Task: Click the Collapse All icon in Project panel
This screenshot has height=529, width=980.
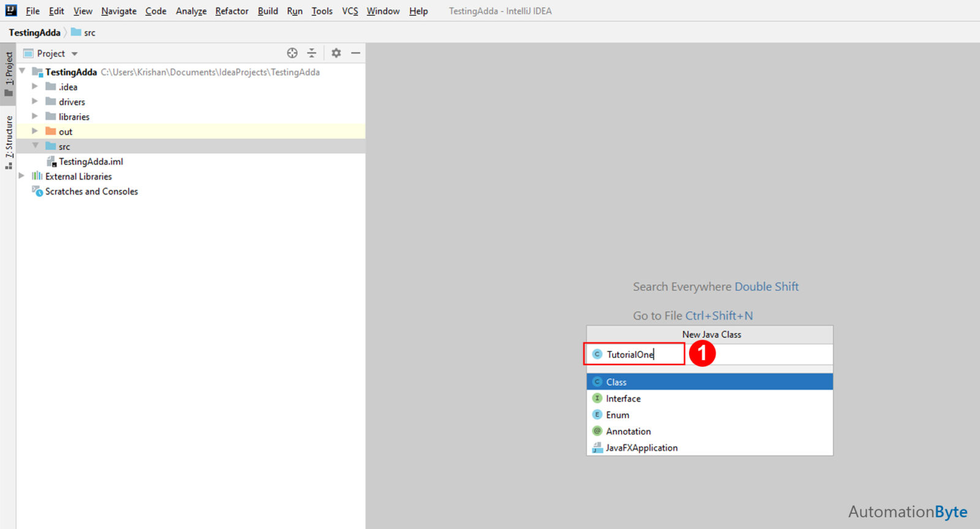Action: (x=312, y=53)
